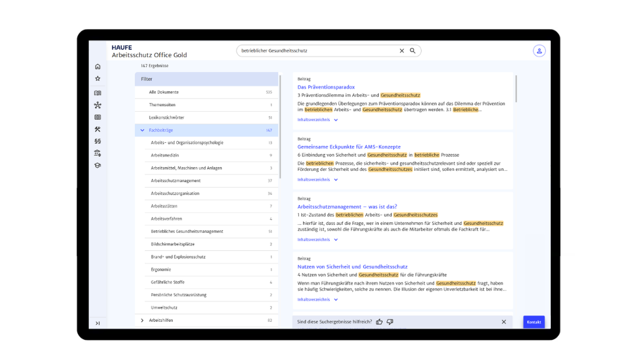Screen dimensions: 636x364
Task: Click the tools (hammer and wrench) sidebar icon
Action: click(98, 129)
